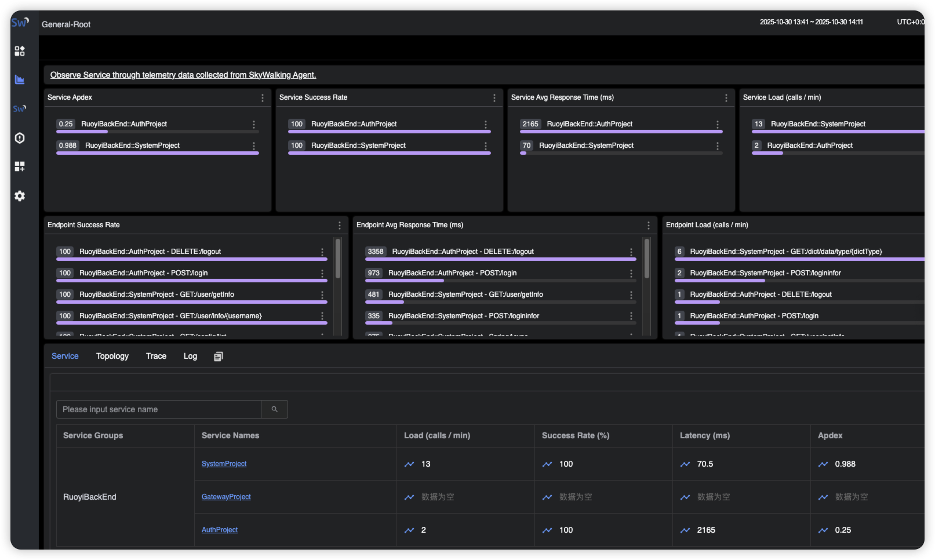Click the Load (calls / min) column header
This screenshot has width=935, height=560.
[x=437, y=436]
